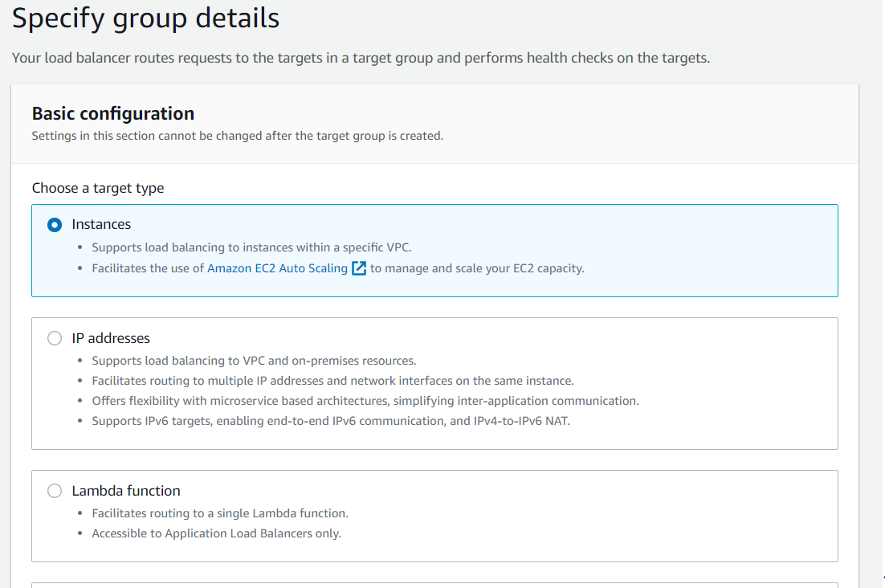
Task: Click the microservice based architectures bullet
Action: 365,401
